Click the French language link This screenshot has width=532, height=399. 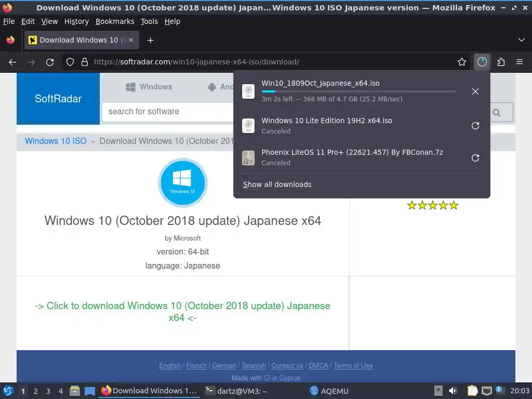[196, 365]
